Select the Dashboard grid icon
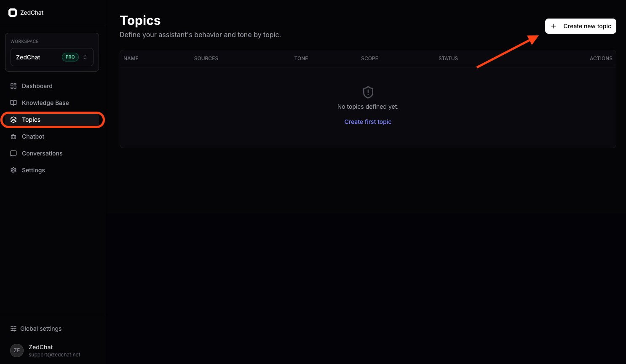 tap(13, 86)
